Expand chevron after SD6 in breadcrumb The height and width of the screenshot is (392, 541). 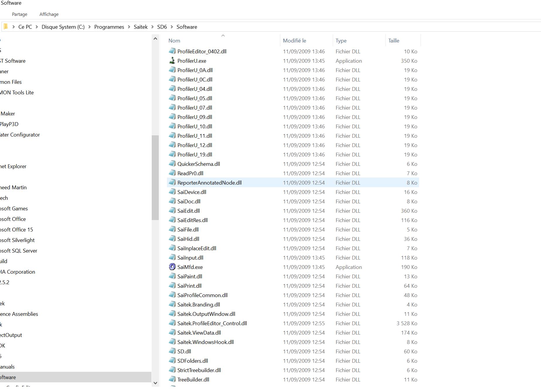(x=172, y=27)
